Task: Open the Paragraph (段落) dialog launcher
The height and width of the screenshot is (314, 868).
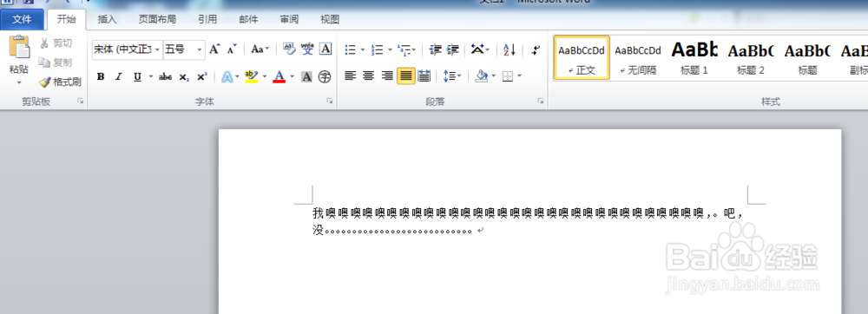Action: [540, 101]
